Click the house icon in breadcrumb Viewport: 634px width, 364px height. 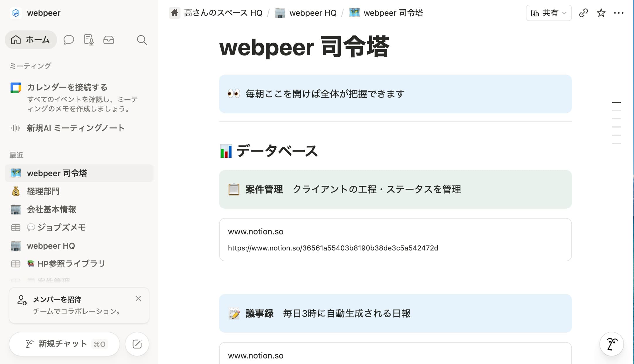click(175, 13)
